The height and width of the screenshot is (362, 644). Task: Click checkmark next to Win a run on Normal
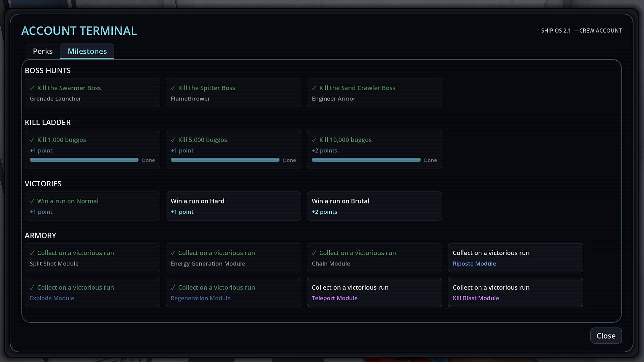(32, 201)
